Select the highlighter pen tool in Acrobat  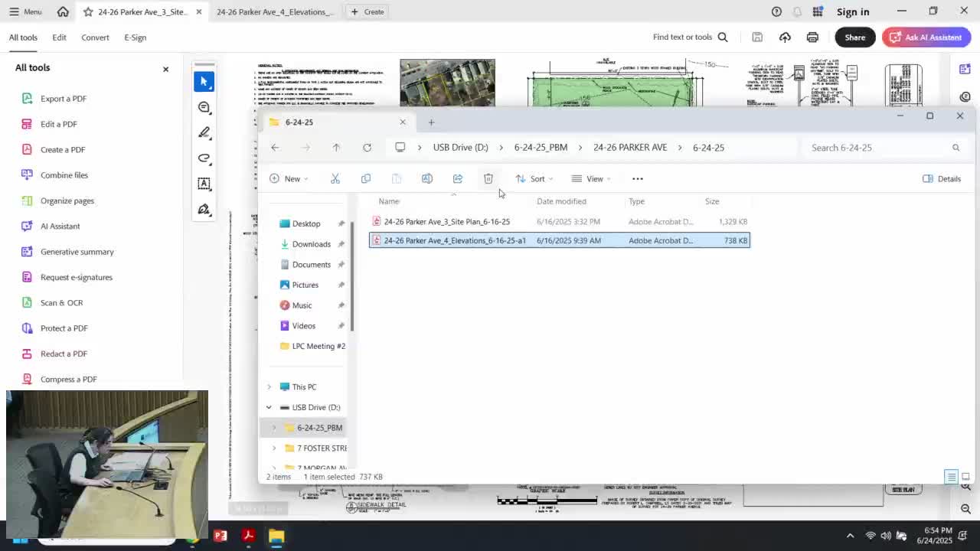[204, 133]
